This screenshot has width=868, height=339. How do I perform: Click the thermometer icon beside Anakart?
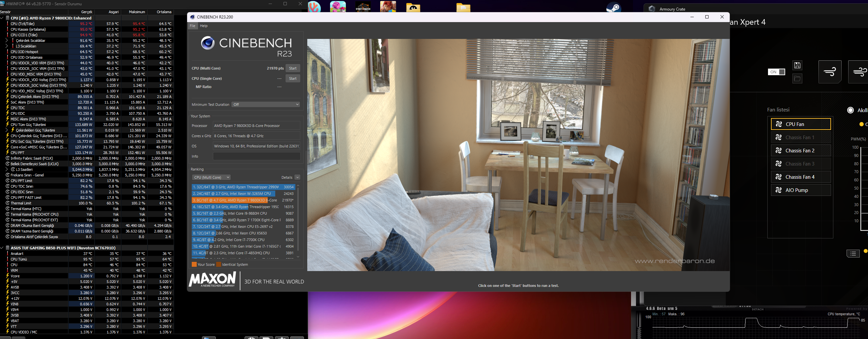click(x=7, y=254)
